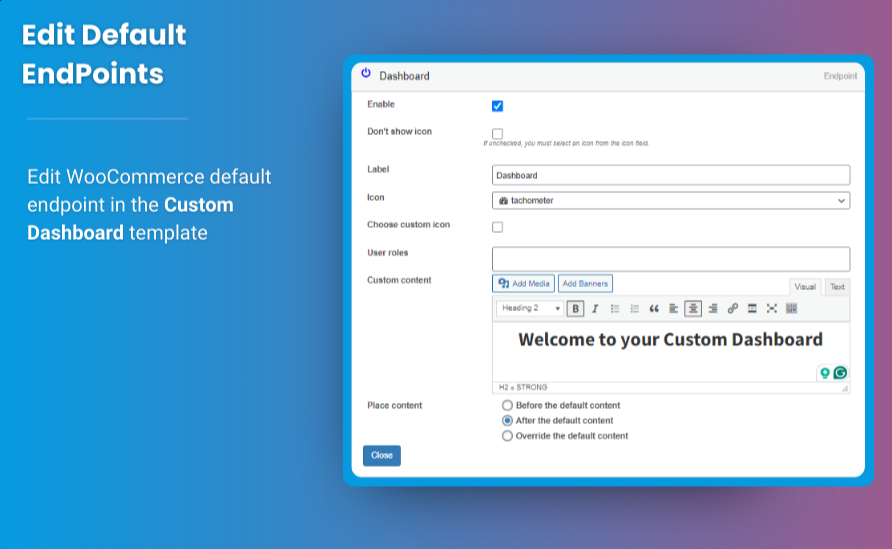Open the Heading 2 format dropdown

tap(530, 309)
